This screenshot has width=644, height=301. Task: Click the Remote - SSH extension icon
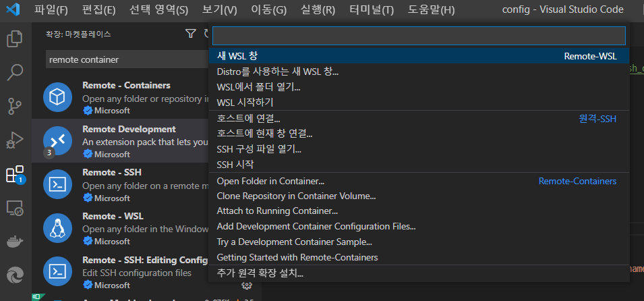click(x=57, y=184)
